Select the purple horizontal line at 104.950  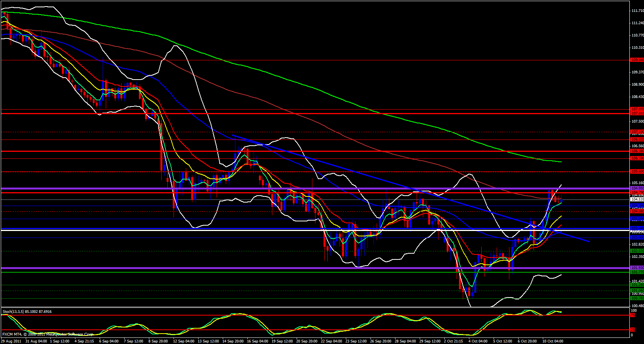[x=308, y=188]
